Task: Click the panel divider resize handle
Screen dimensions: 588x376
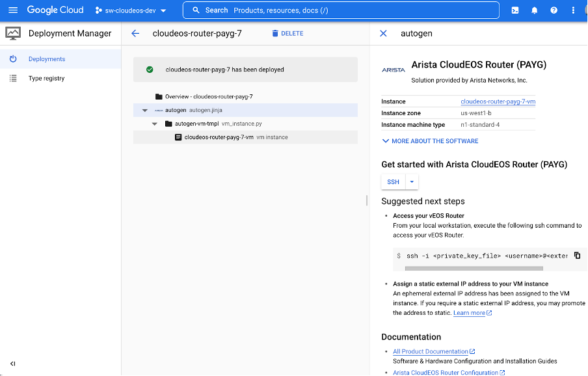Action: [x=367, y=200]
